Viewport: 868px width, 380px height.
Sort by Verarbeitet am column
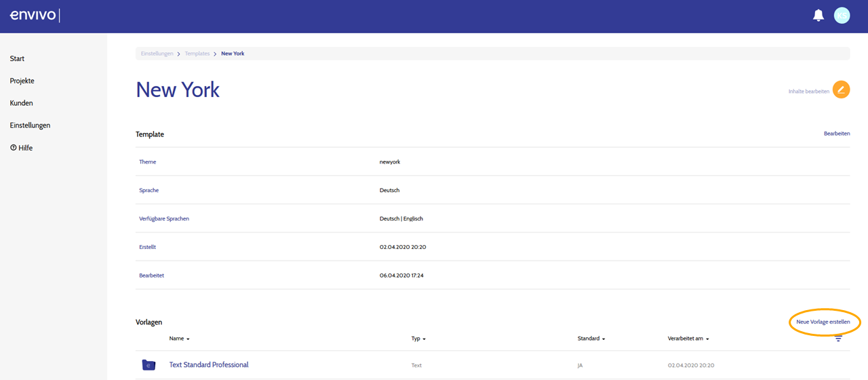click(x=689, y=339)
